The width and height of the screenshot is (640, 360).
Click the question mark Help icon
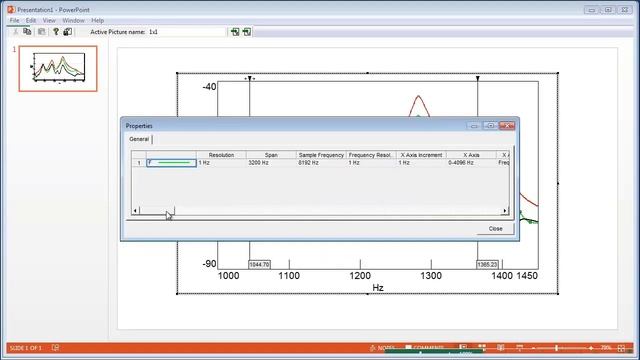(56, 32)
